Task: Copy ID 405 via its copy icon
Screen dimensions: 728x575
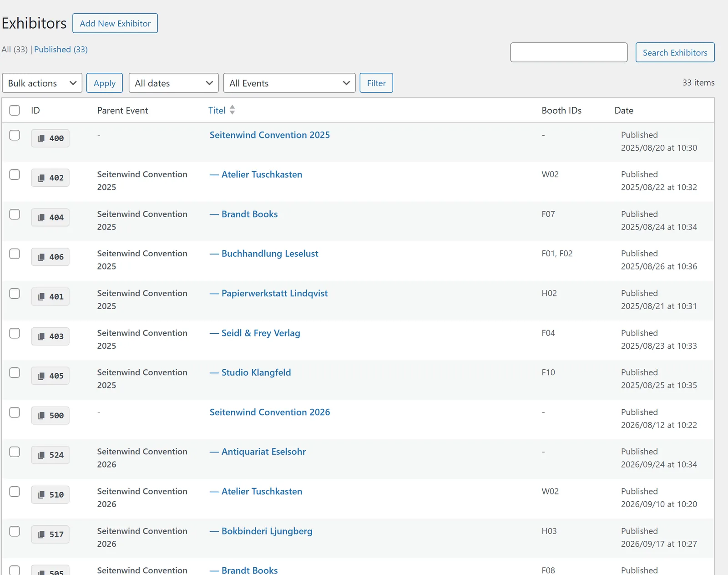Action: [x=41, y=376]
